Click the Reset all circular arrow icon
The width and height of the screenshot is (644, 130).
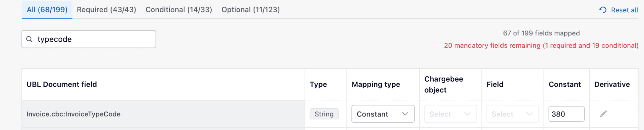tap(603, 10)
